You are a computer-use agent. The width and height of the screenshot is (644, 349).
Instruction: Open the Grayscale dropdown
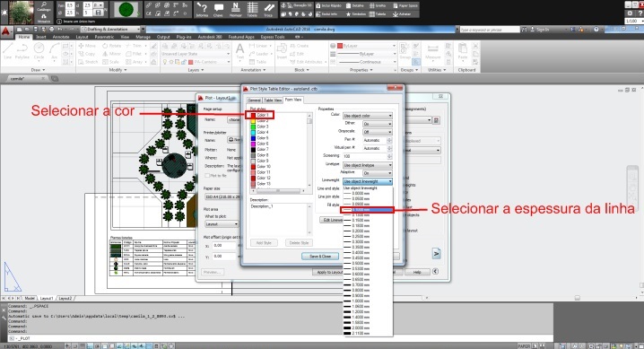click(377, 132)
